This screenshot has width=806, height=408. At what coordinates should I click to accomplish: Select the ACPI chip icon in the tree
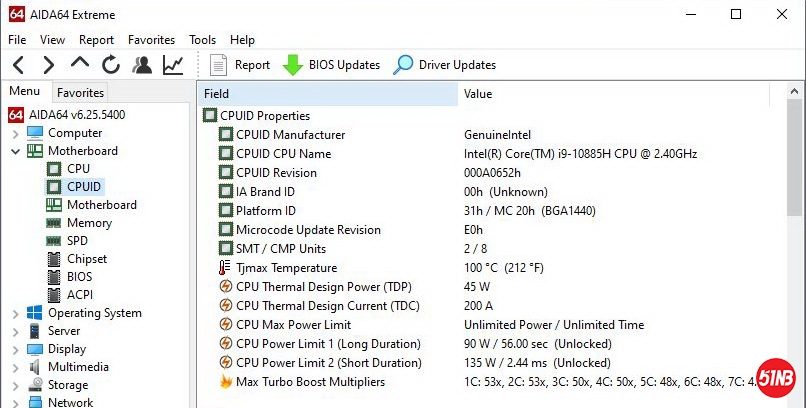point(54,295)
